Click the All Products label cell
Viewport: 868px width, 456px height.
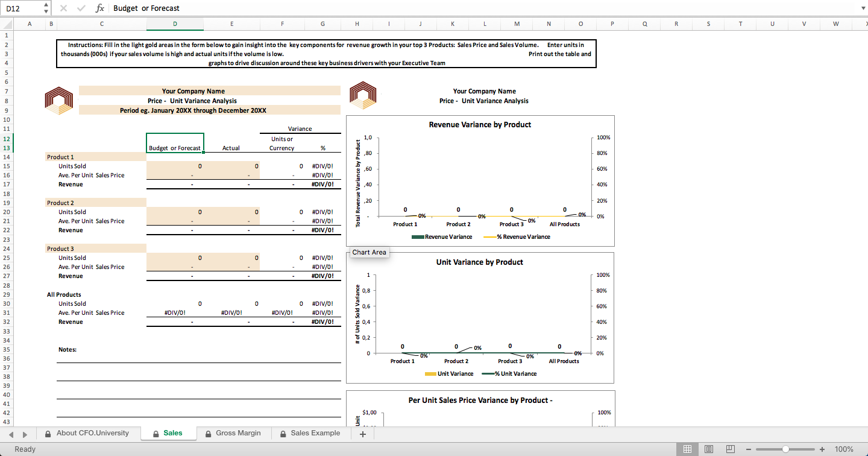[x=64, y=294]
